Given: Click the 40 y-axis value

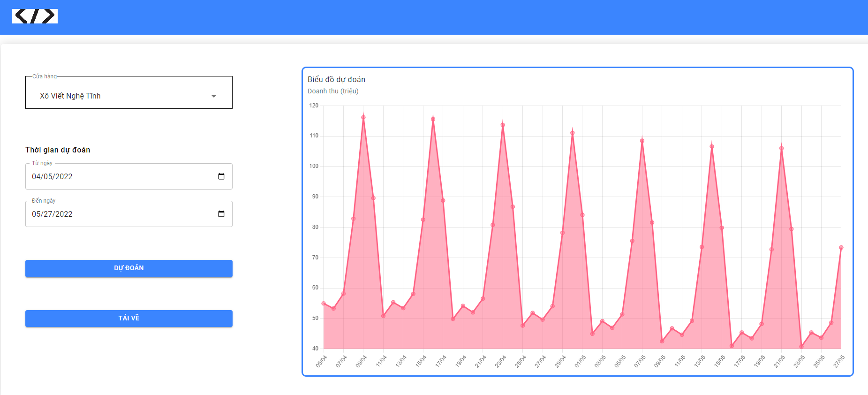Looking at the screenshot, I should 315,349.
